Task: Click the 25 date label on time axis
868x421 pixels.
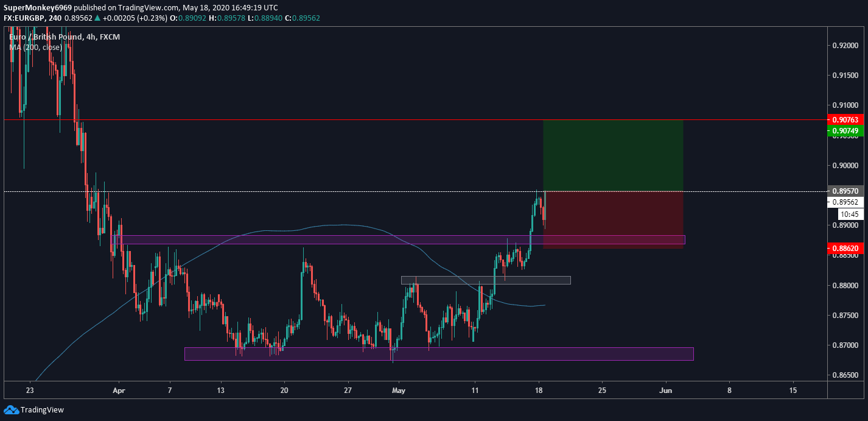Action: 602,390
